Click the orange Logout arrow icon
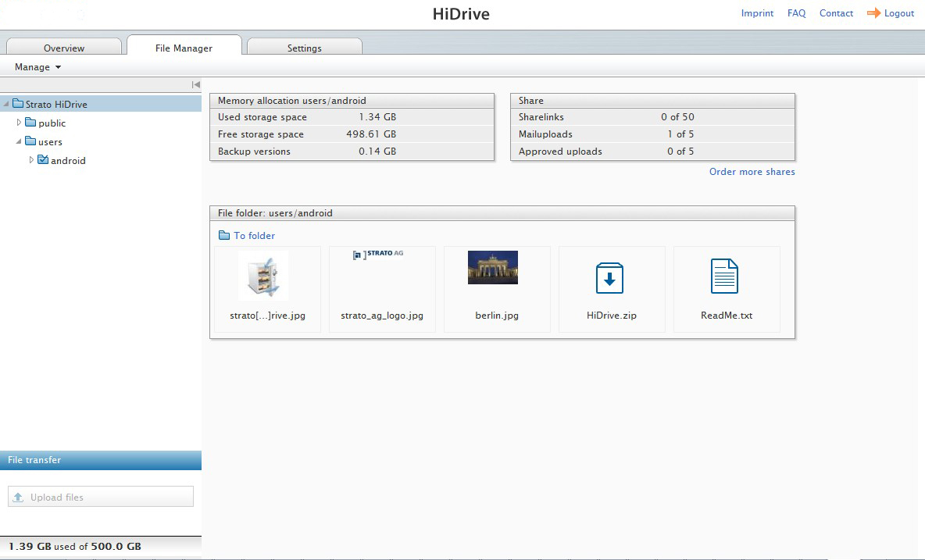 click(873, 12)
